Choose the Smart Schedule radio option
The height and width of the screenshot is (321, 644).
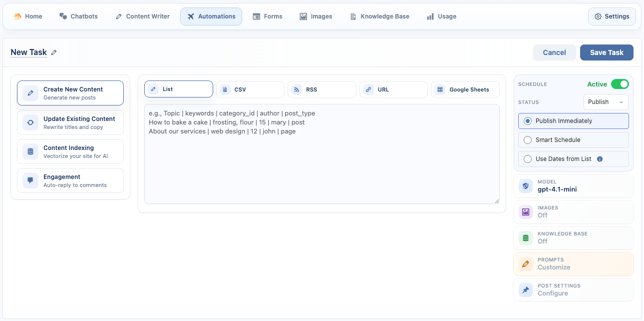point(528,140)
